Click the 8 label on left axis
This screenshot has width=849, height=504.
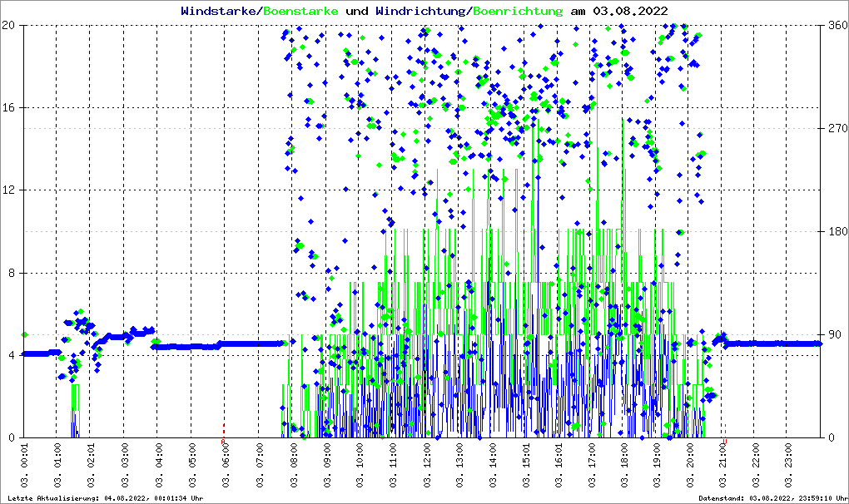13,273
